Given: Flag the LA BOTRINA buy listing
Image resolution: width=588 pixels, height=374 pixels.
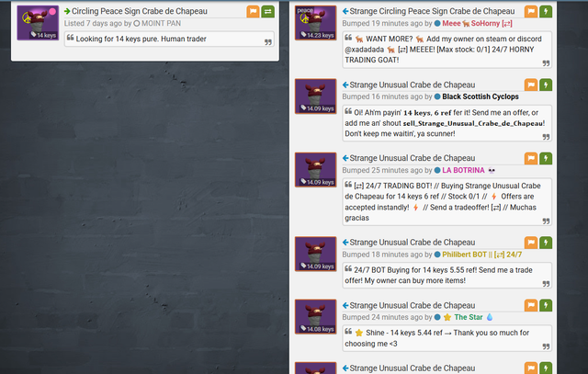Looking at the screenshot, I should tap(531, 158).
